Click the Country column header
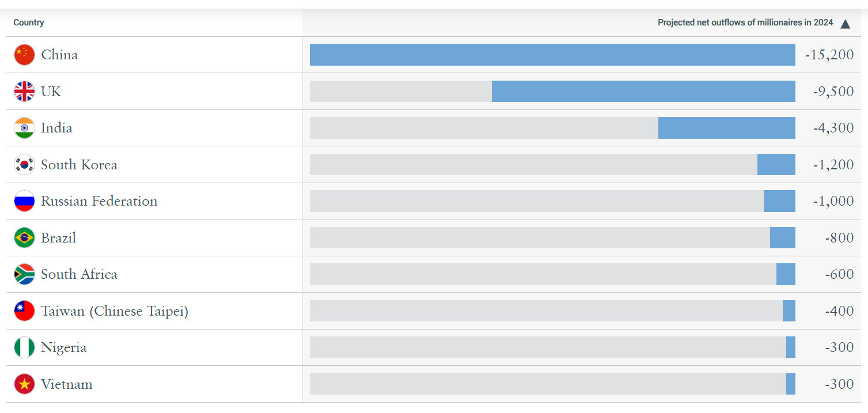The width and height of the screenshot is (868, 413). [x=29, y=22]
